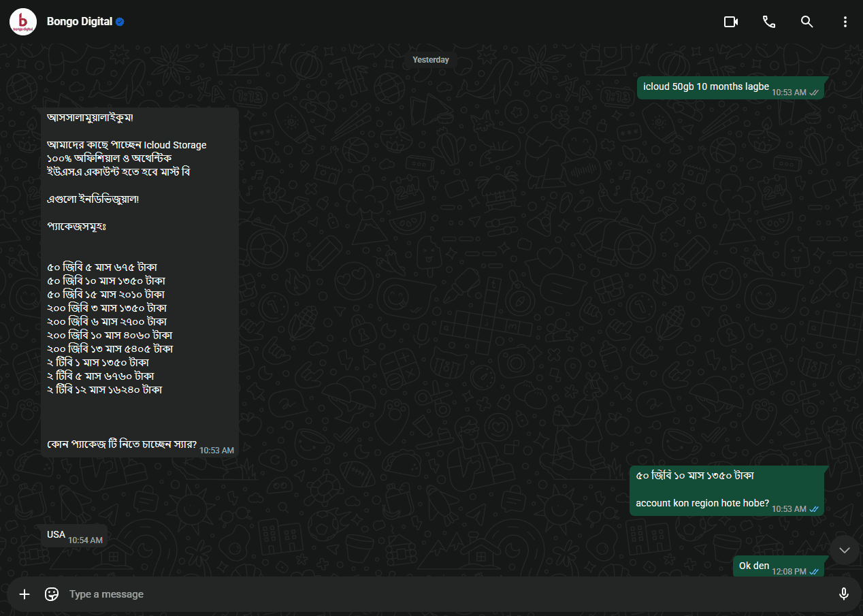Click the price line "২ টিবি ১ মাস ১৩৫০ টাকা"
Viewport: 863px width, 616px height.
pyautogui.click(x=98, y=362)
